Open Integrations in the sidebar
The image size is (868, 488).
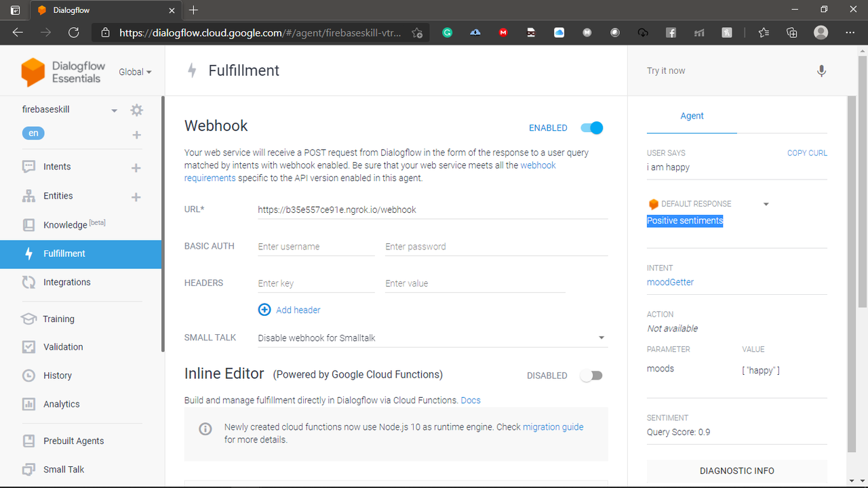pos(66,282)
